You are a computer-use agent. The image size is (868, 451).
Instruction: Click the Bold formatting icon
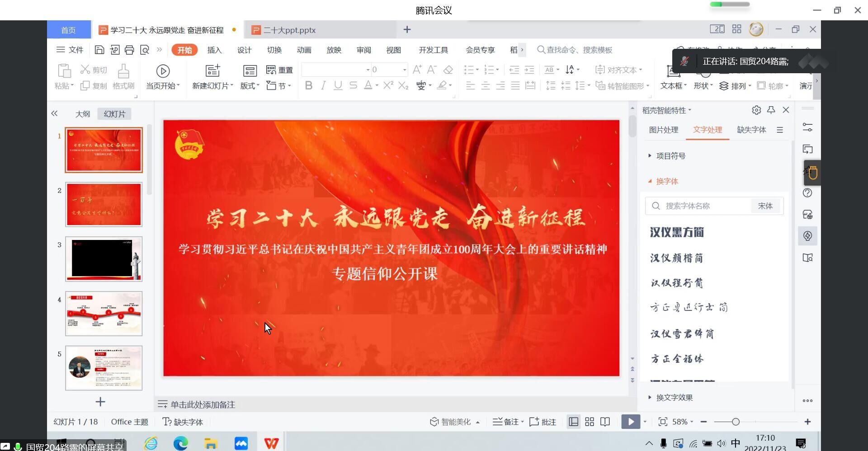(x=309, y=85)
